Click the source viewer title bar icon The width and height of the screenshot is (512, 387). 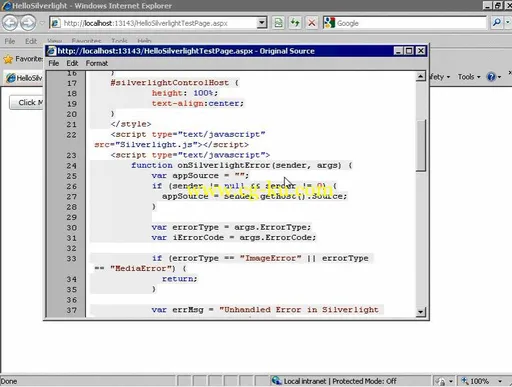coord(51,51)
